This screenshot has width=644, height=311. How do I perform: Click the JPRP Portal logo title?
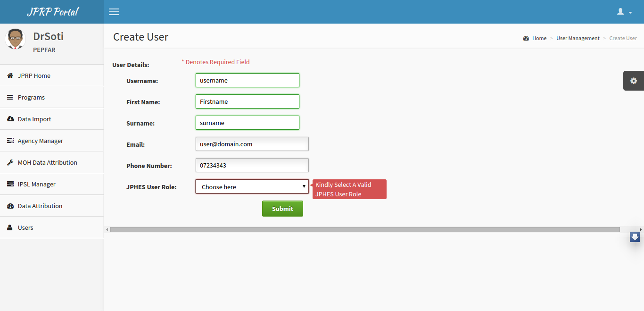[52, 12]
